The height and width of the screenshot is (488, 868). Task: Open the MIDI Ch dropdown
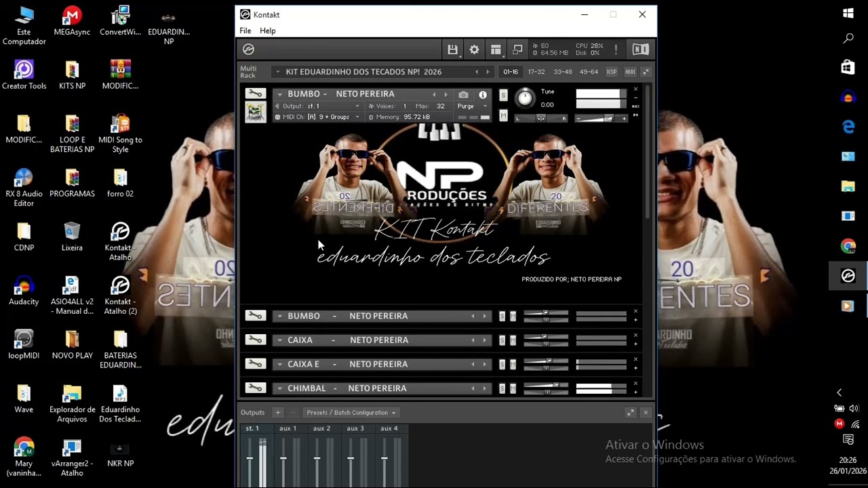click(x=317, y=117)
